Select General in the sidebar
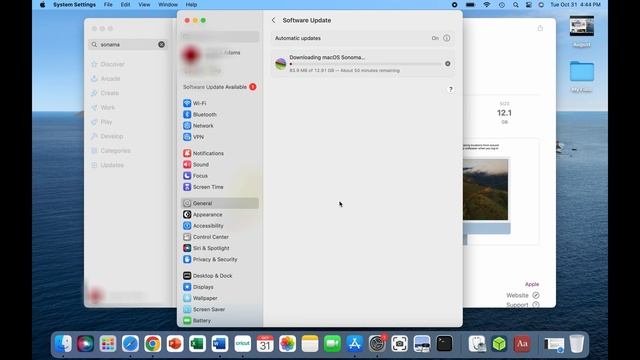Image resolution: width=640 pixels, height=360 pixels. click(x=220, y=203)
